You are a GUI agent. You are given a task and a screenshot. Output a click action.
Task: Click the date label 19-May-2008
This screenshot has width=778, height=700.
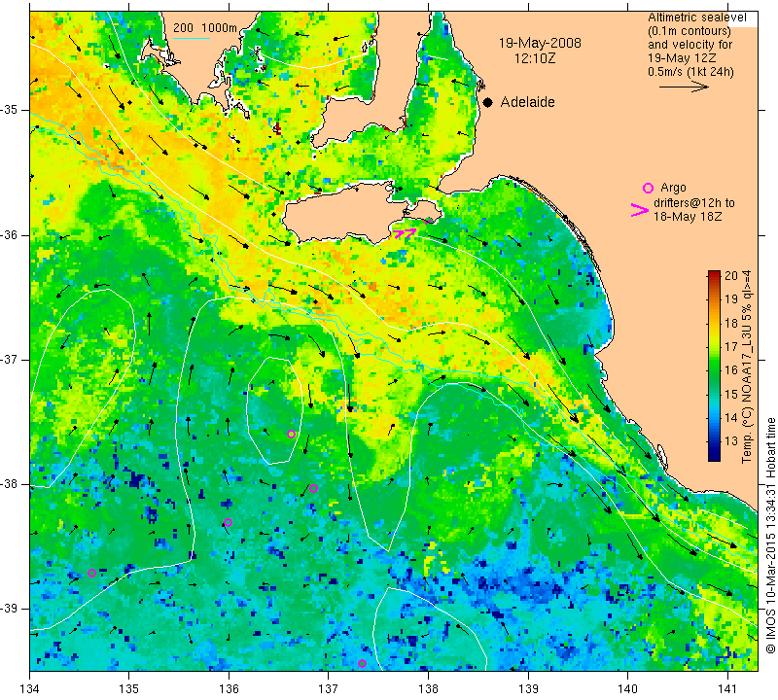click(x=540, y=43)
